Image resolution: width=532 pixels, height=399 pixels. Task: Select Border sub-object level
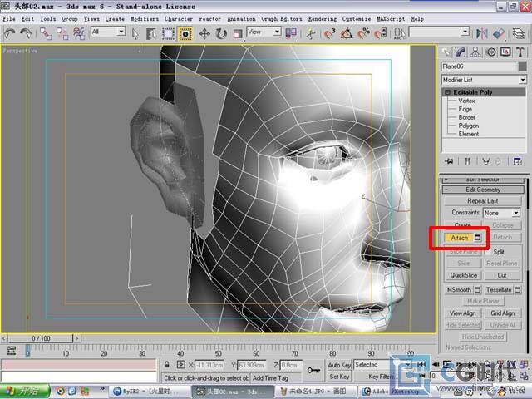(467, 117)
